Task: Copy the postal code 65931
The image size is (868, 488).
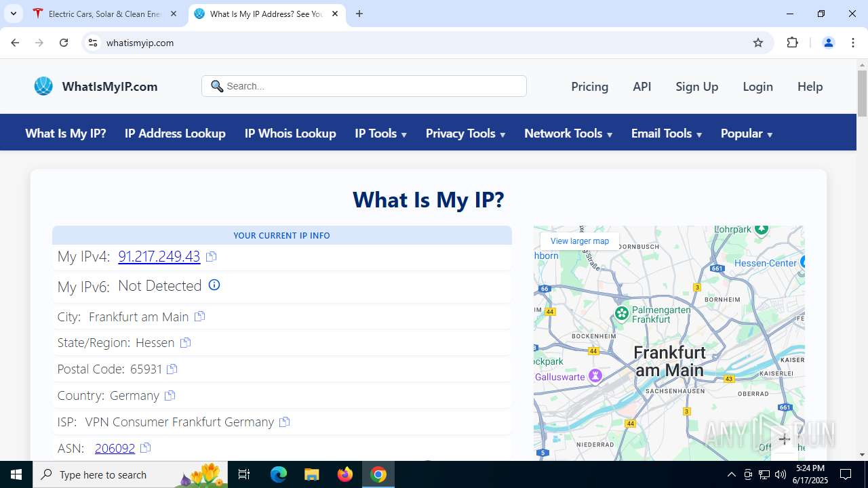Action: tap(172, 369)
